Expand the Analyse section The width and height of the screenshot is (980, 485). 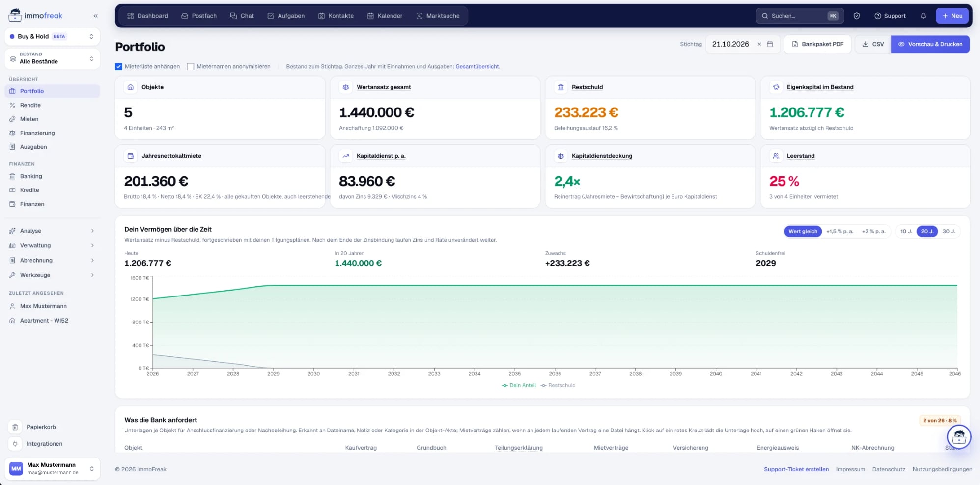coord(52,231)
